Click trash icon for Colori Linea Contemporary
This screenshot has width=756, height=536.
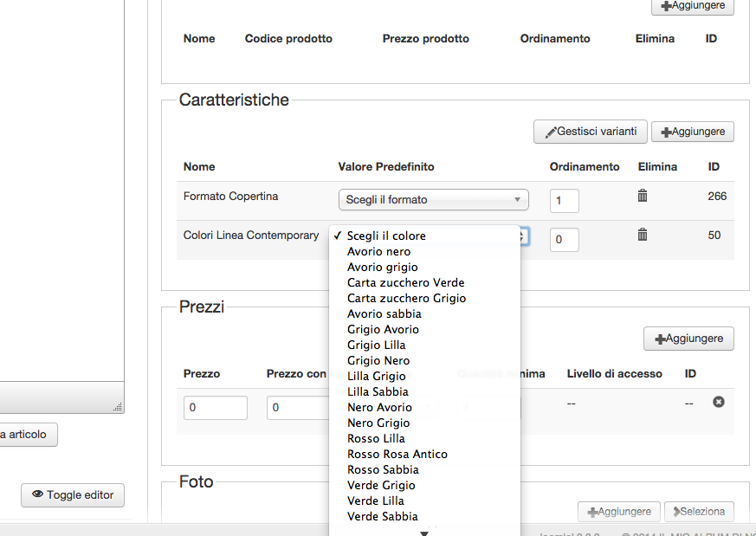643,235
